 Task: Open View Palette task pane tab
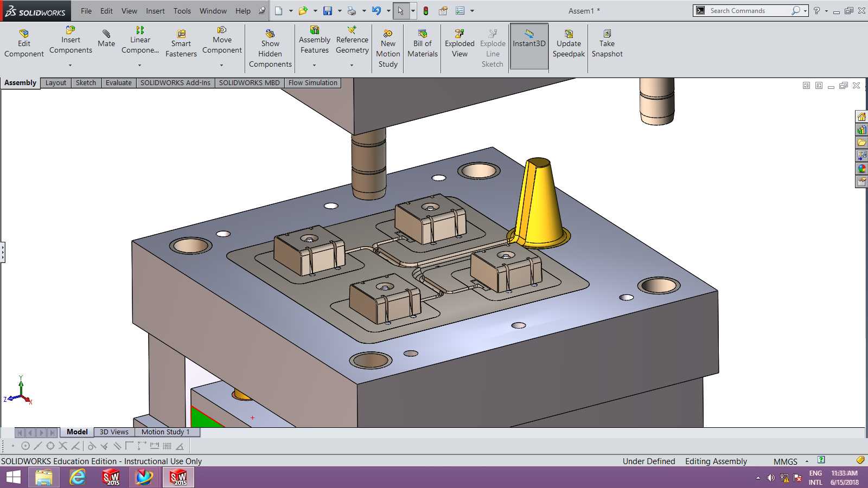pos(861,156)
